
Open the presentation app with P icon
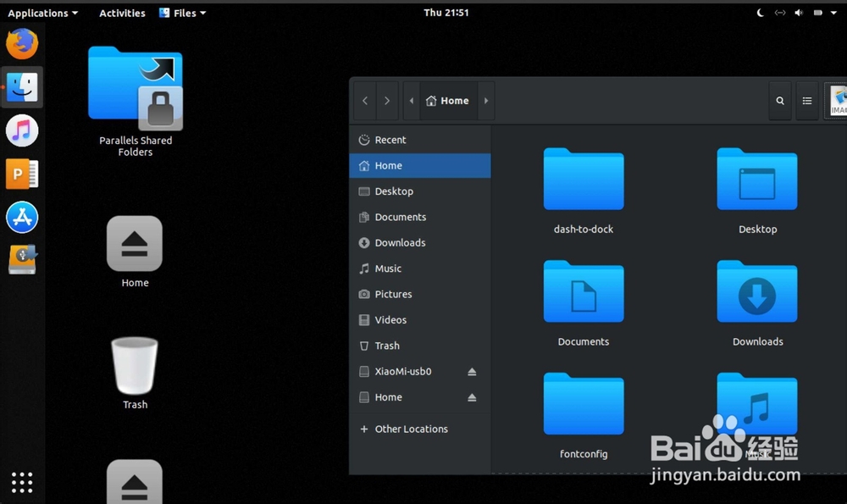point(22,174)
